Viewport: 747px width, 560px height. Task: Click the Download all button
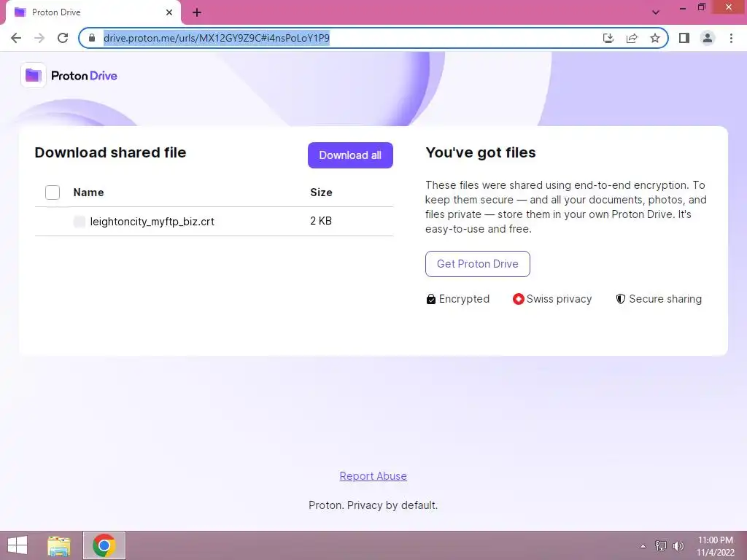(350, 155)
